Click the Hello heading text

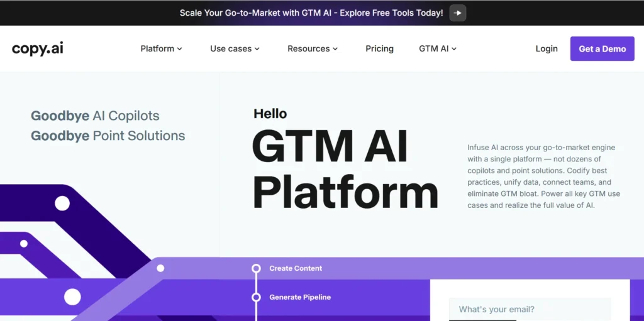(270, 114)
